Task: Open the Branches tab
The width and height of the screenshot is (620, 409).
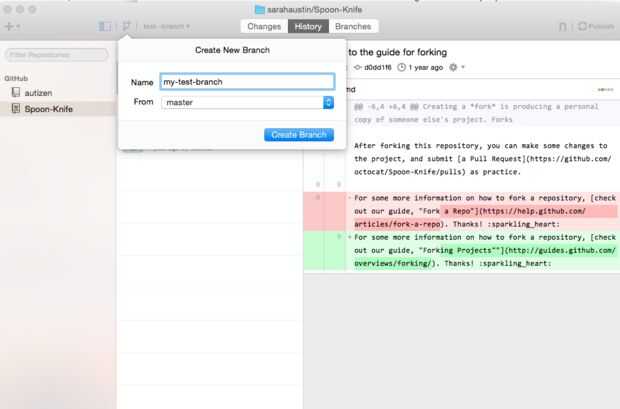Action: click(353, 27)
